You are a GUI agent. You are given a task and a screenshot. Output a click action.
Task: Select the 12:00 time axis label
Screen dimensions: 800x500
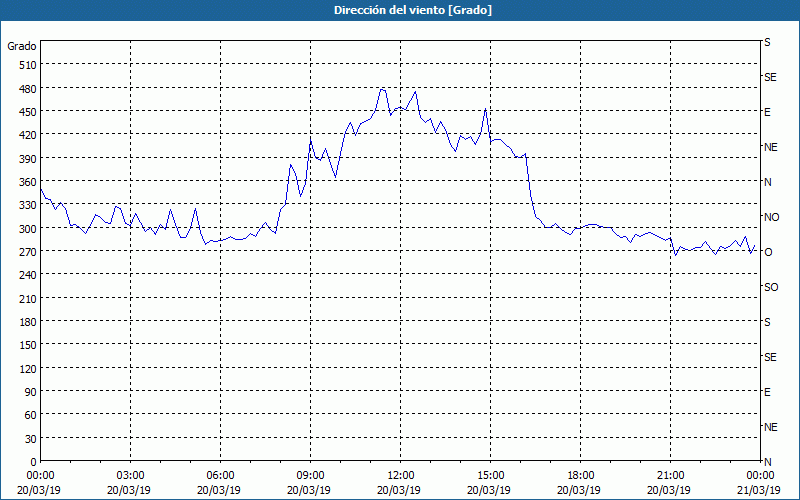pos(401,476)
